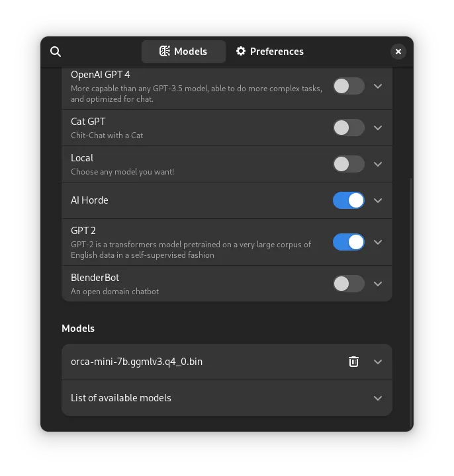Switch to the Preferences tab
Screen dimensions: 454x476
(x=270, y=52)
